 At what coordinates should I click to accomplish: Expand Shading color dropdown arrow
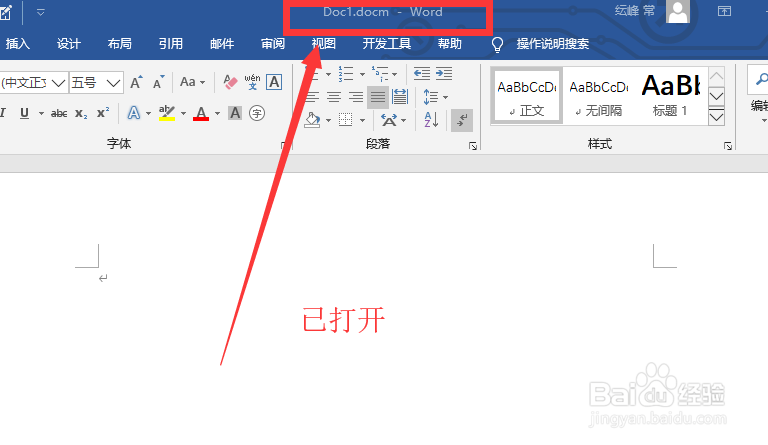[328, 120]
